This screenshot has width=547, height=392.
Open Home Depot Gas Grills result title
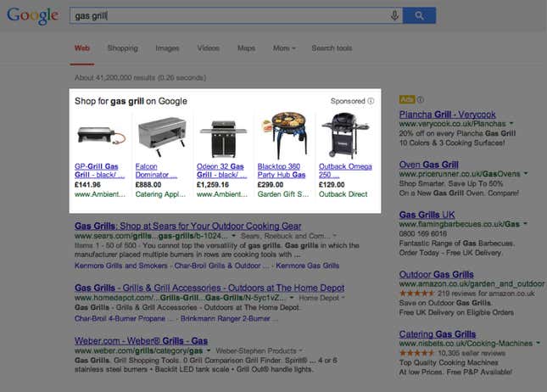click(209, 288)
